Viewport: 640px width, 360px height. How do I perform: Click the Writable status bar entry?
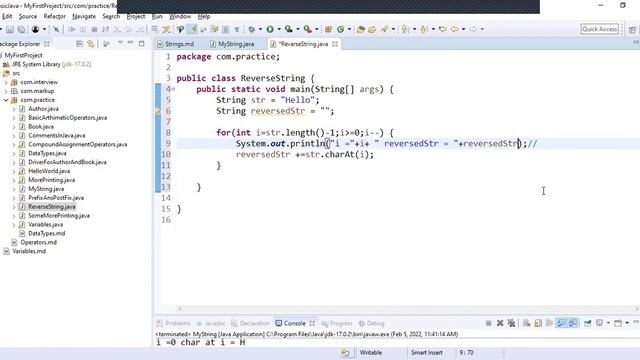coord(371,353)
